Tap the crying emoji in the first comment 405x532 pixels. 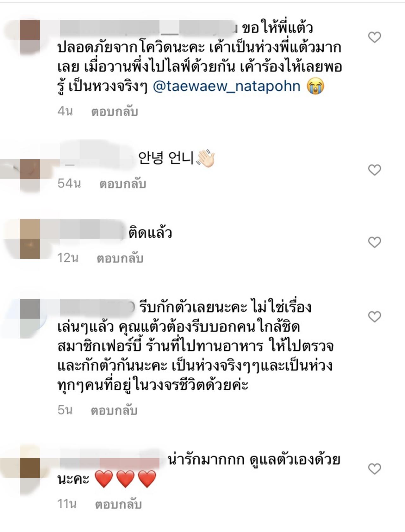point(315,86)
